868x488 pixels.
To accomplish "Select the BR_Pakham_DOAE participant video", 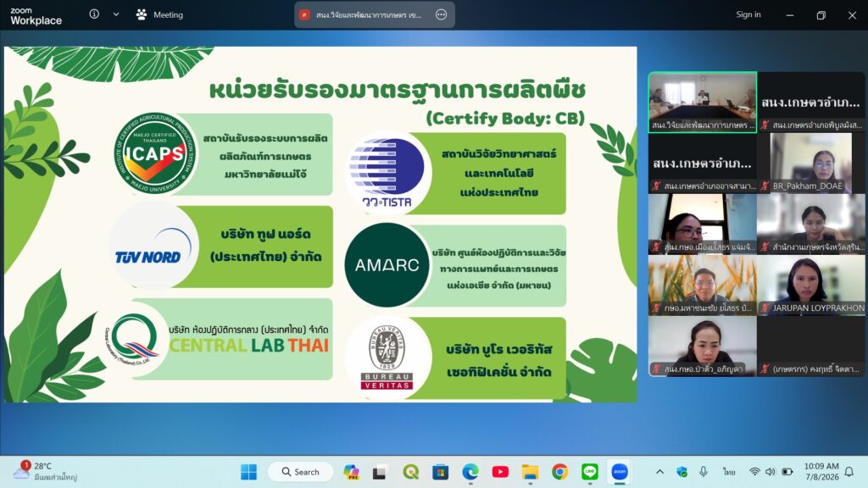I will (811, 163).
